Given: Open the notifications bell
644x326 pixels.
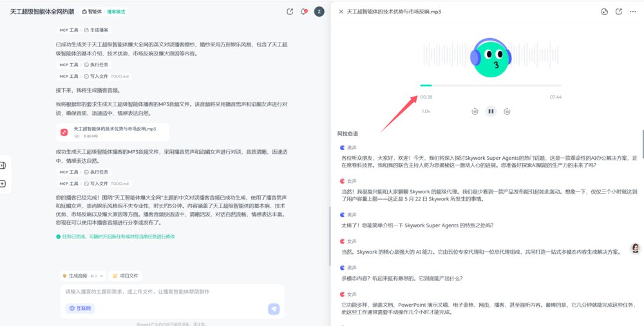Looking at the screenshot, I should pyautogui.click(x=304, y=12).
